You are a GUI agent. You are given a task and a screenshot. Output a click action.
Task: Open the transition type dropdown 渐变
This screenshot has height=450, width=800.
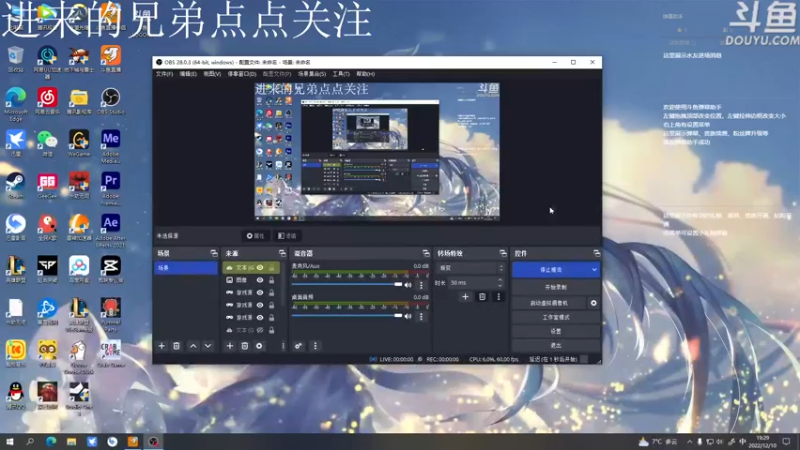(x=470, y=268)
